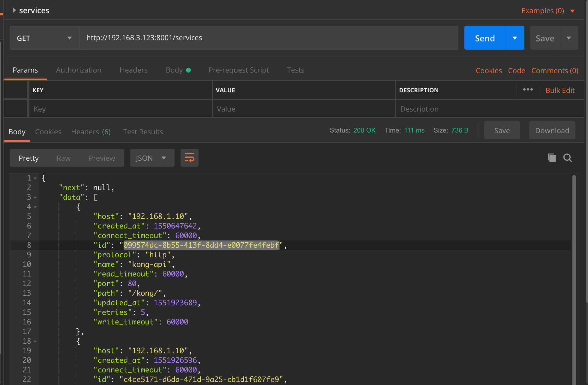Collapse JSON at line 1 fold arrow
This screenshot has height=385, width=588.
click(35, 178)
